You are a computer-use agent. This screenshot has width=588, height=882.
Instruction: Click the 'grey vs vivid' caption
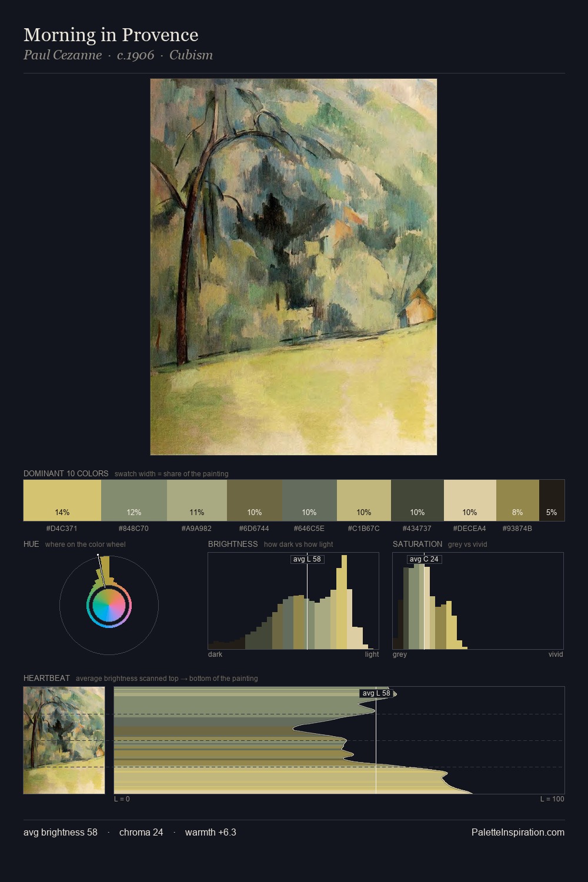click(x=467, y=544)
